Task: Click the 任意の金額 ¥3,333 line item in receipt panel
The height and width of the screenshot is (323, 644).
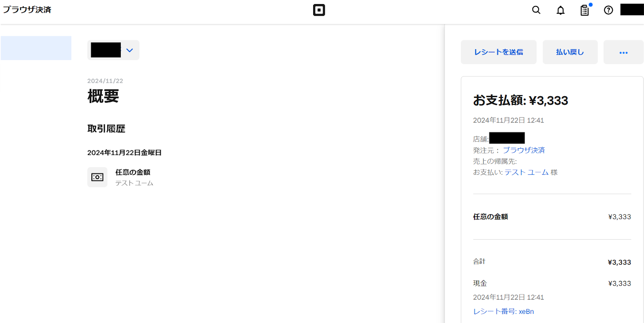Action: point(551,217)
